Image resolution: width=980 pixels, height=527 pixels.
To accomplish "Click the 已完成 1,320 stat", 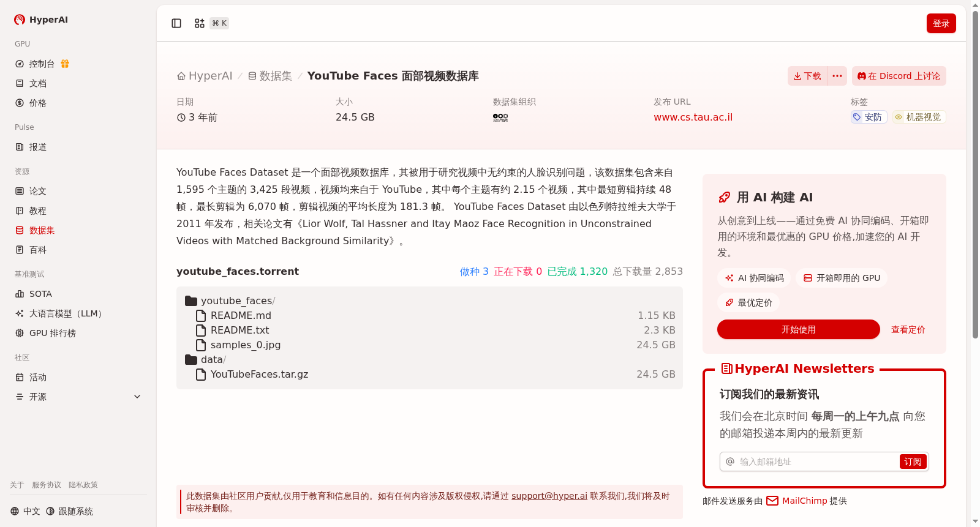I will pyautogui.click(x=577, y=271).
